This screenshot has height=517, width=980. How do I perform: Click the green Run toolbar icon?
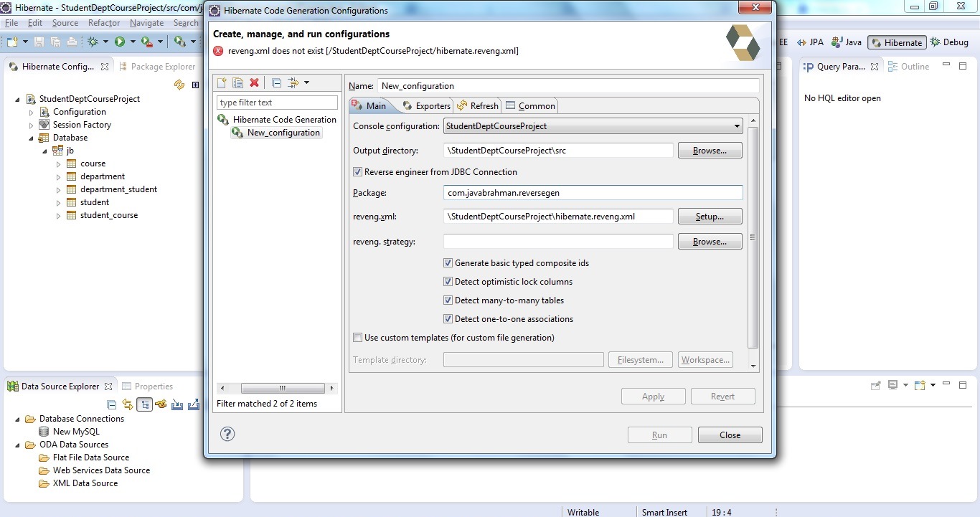[x=120, y=42]
